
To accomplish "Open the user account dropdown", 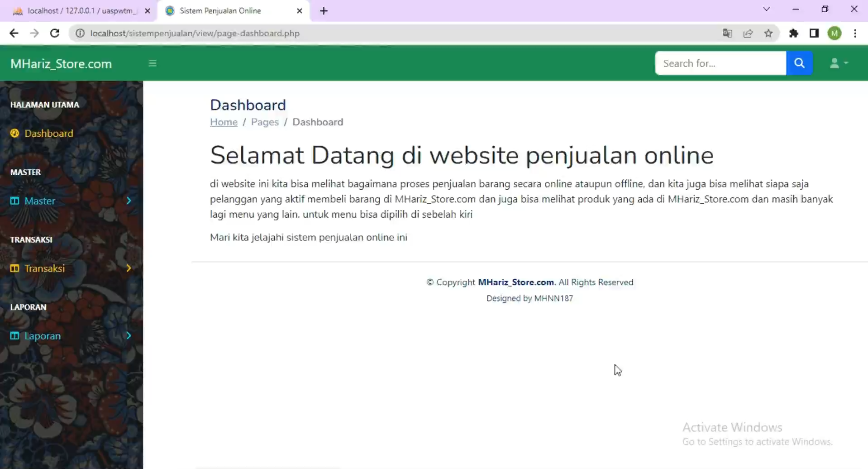I will click(x=839, y=63).
